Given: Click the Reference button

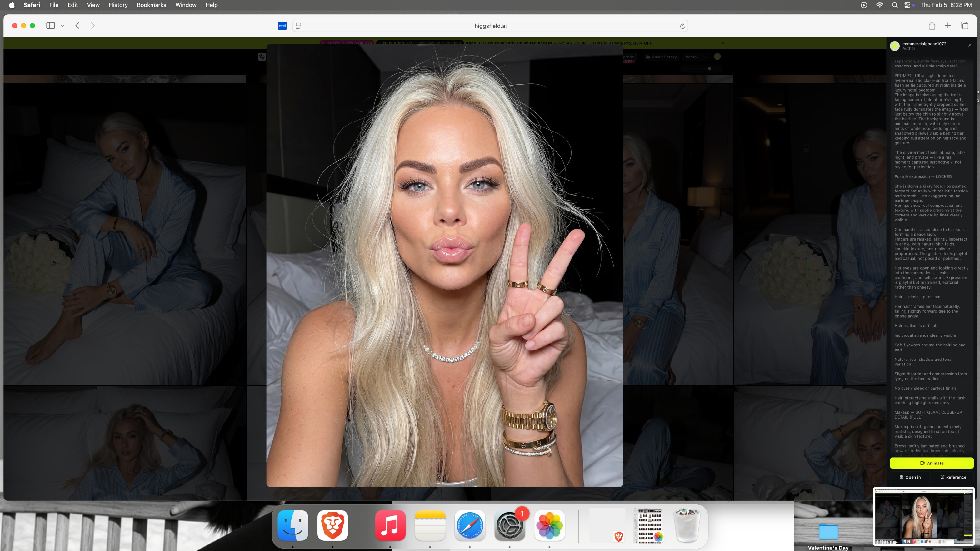Looking at the screenshot, I should point(953,477).
